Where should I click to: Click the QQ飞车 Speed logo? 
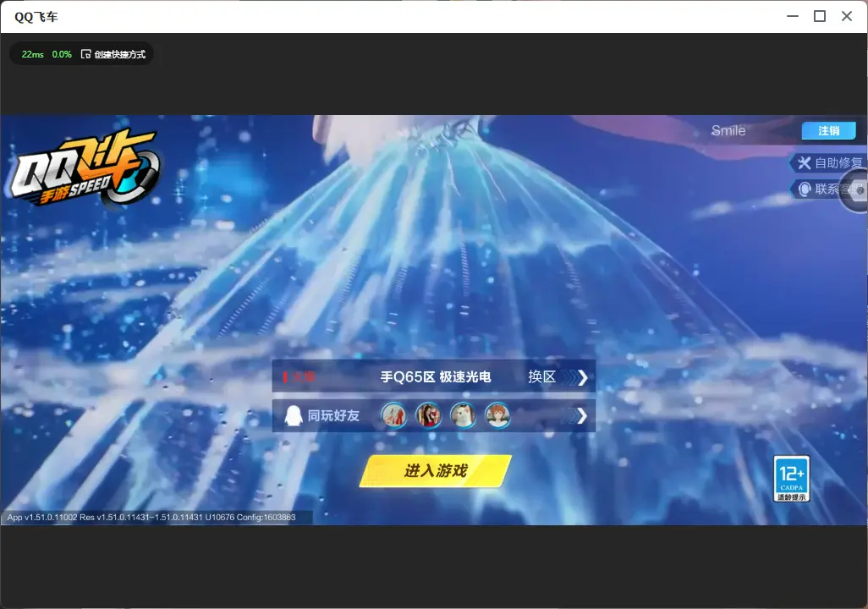(84, 167)
